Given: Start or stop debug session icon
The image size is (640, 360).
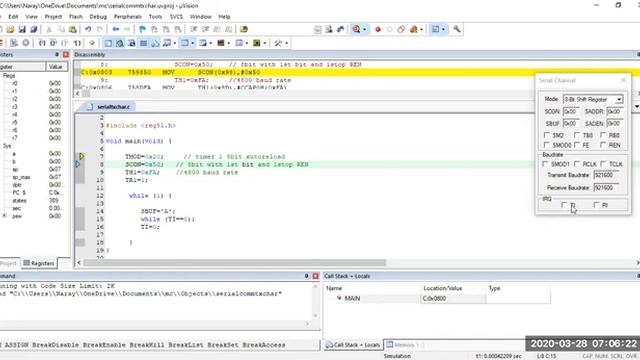Looking at the screenshot, I should (356, 29).
